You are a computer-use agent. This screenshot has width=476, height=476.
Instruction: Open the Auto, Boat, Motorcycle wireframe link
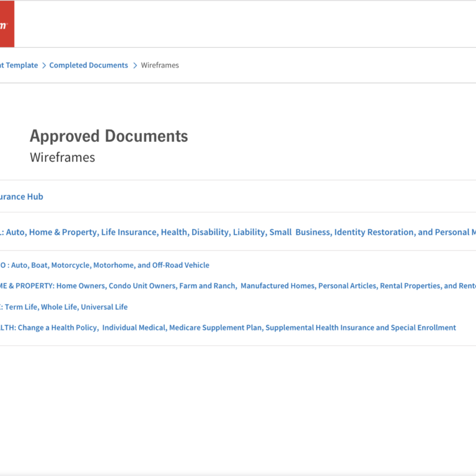104,265
